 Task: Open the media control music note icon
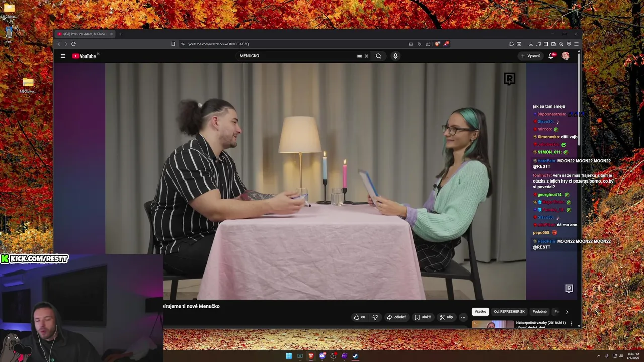538,44
